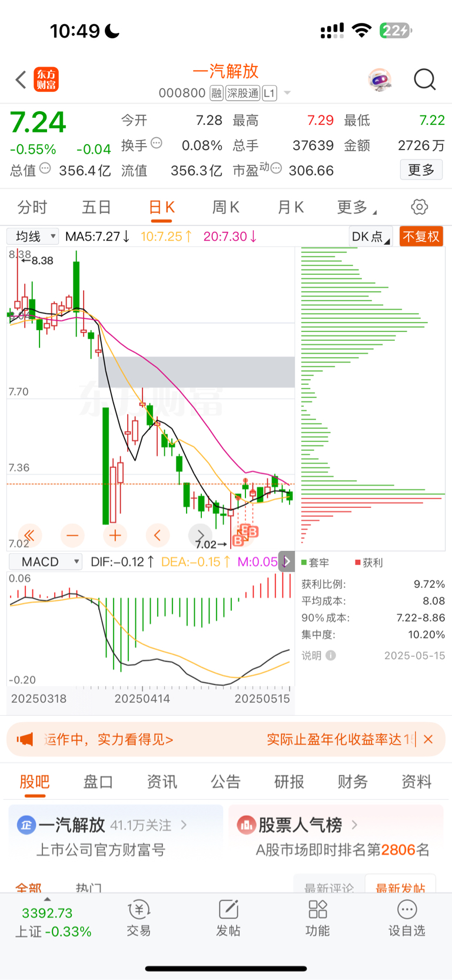Toggle the DK点 indicator
The image size is (452, 980).
click(x=371, y=237)
